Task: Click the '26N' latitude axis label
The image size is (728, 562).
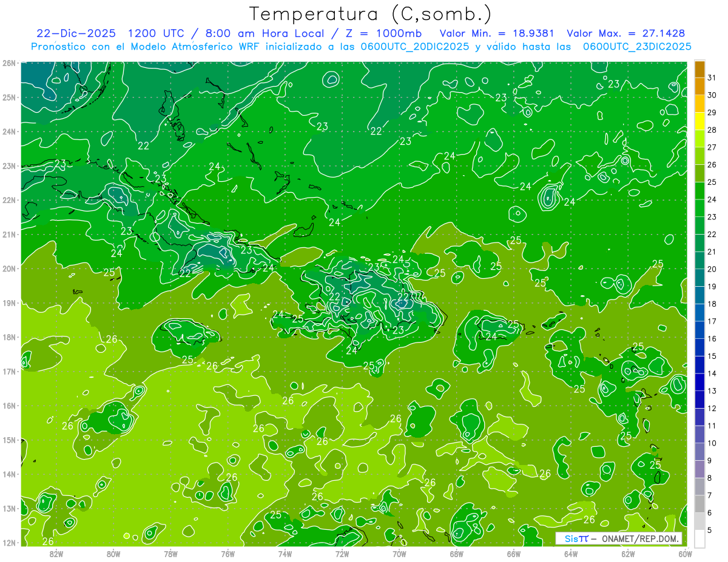Action: 9,63
